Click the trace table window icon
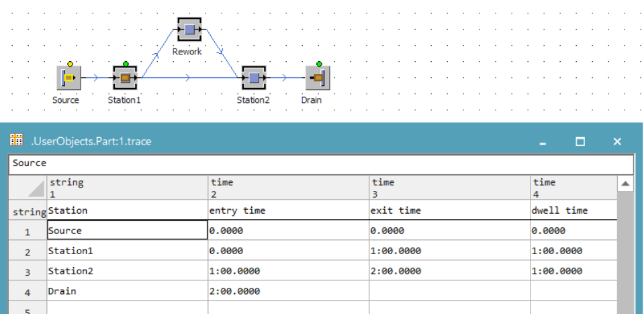The height and width of the screenshot is (314, 644). (x=16, y=141)
